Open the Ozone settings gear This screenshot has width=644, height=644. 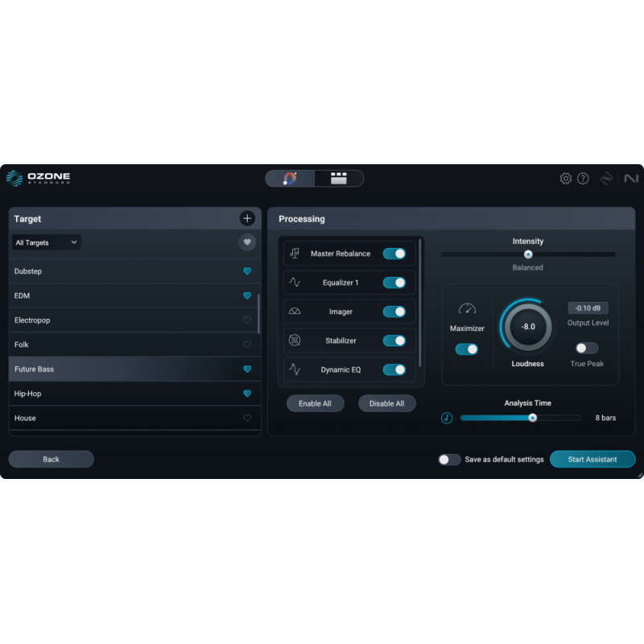(x=566, y=178)
